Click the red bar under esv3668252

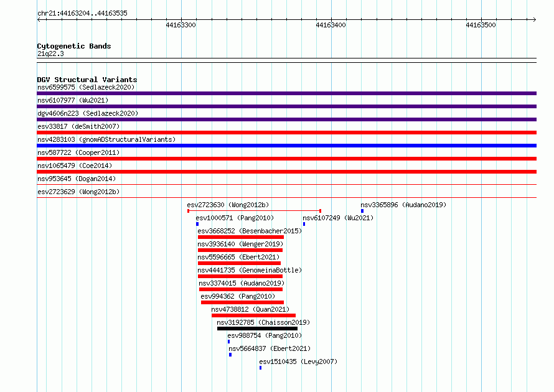[x=241, y=237]
